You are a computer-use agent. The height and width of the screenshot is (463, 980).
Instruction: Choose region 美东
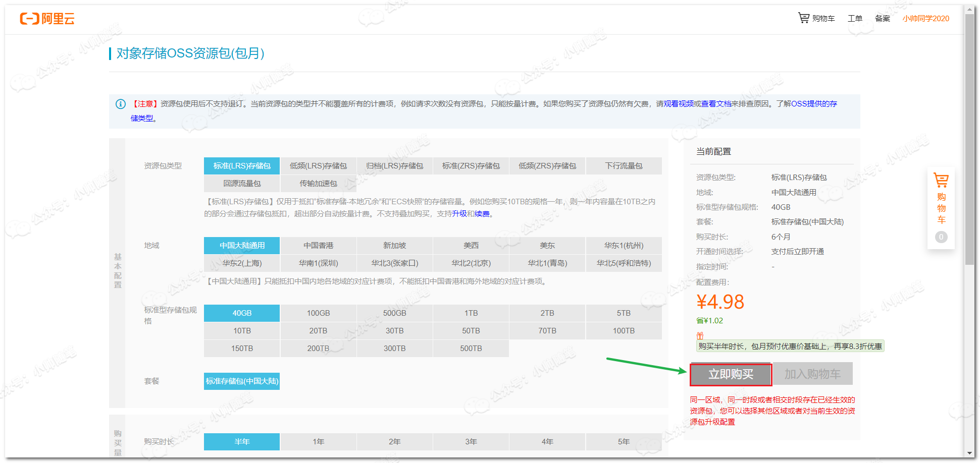click(x=547, y=246)
